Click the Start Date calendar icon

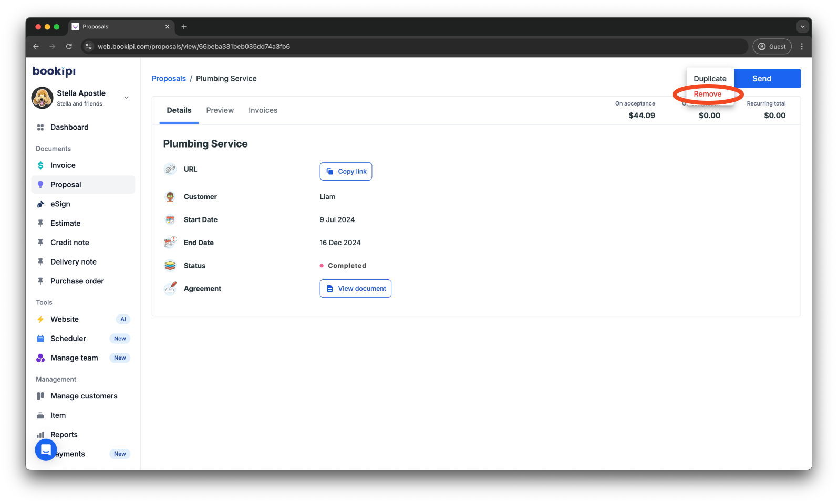pos(170,220)
